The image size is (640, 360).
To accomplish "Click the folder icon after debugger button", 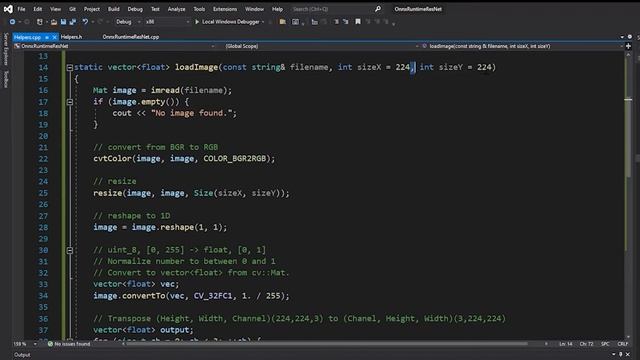I will [282, 22].
